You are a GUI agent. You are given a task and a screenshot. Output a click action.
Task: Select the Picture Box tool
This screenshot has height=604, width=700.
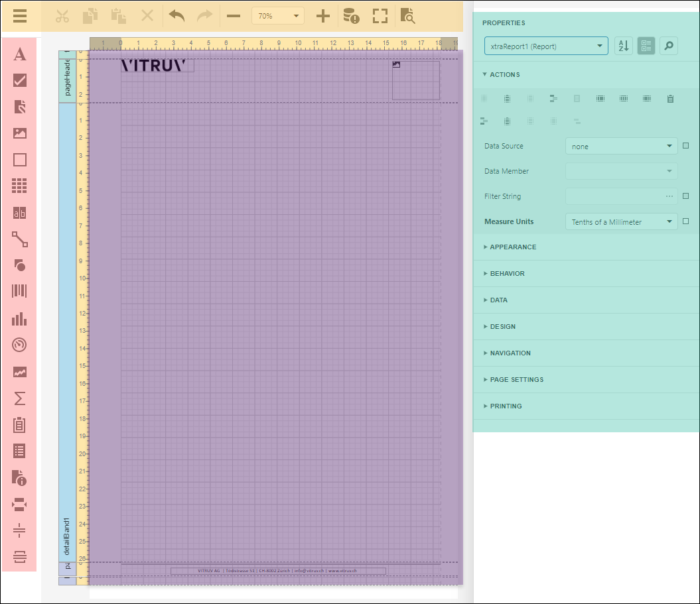click(x=20, y=133)
